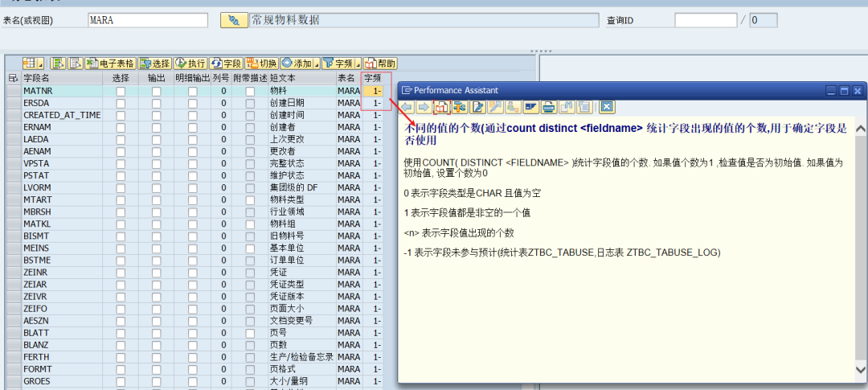Viewport: 868px width, 390px height.
Task: Open the ALV layout settings icon
Action: (30, 64)
